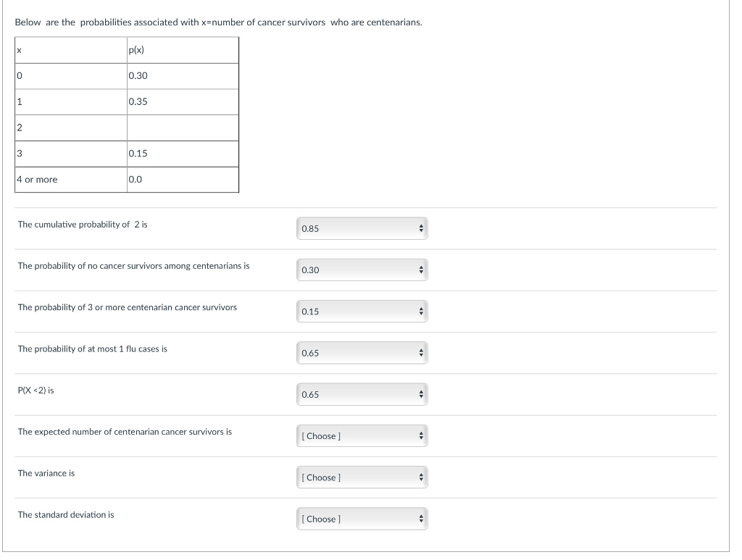Viewport: 742px width, 560px height.
Task: Choose an answer for expected number dropdown
Action: coord(362,436)
